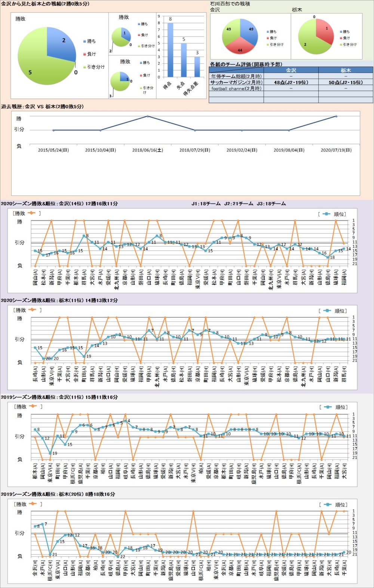The height and width of the screenshot is (588, 374).
Task: Click the teal 順位 legend marker in 2020 金沢 chart
Action: (327, 214)
